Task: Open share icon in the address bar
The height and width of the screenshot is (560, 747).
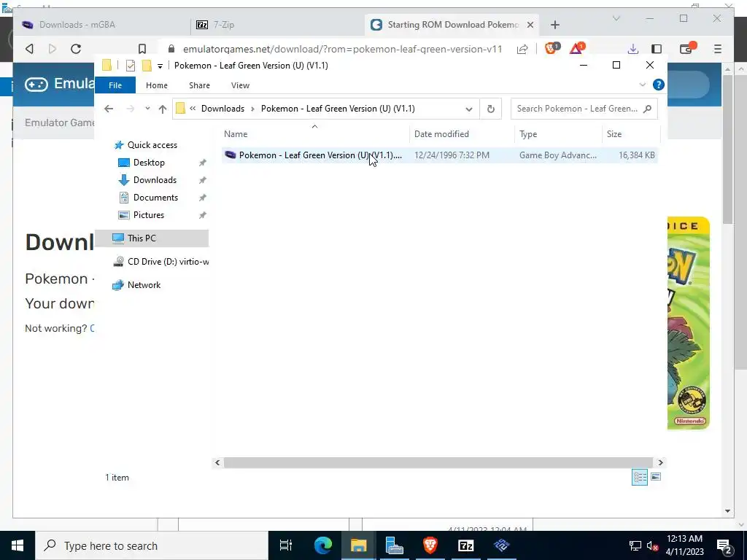Action: pos(522,49)
